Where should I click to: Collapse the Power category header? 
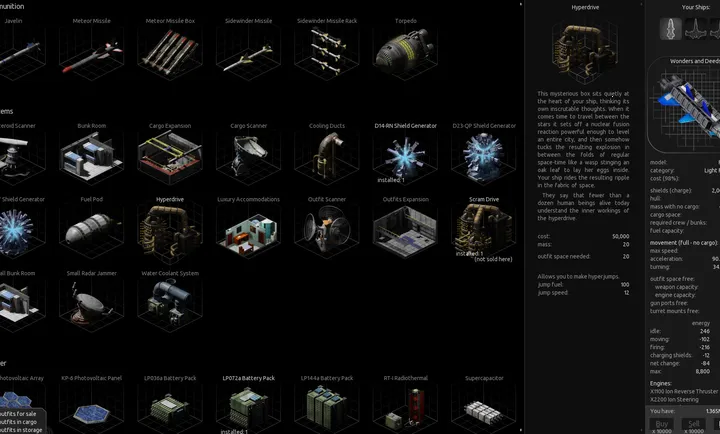point(5,363)
